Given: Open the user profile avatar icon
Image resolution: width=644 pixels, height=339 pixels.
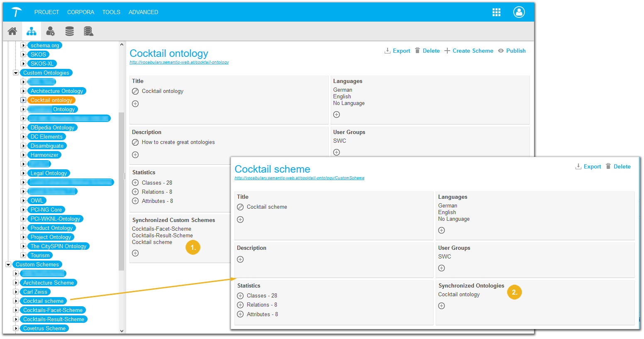Looking at the screenshot, I should tap(519, 12).
